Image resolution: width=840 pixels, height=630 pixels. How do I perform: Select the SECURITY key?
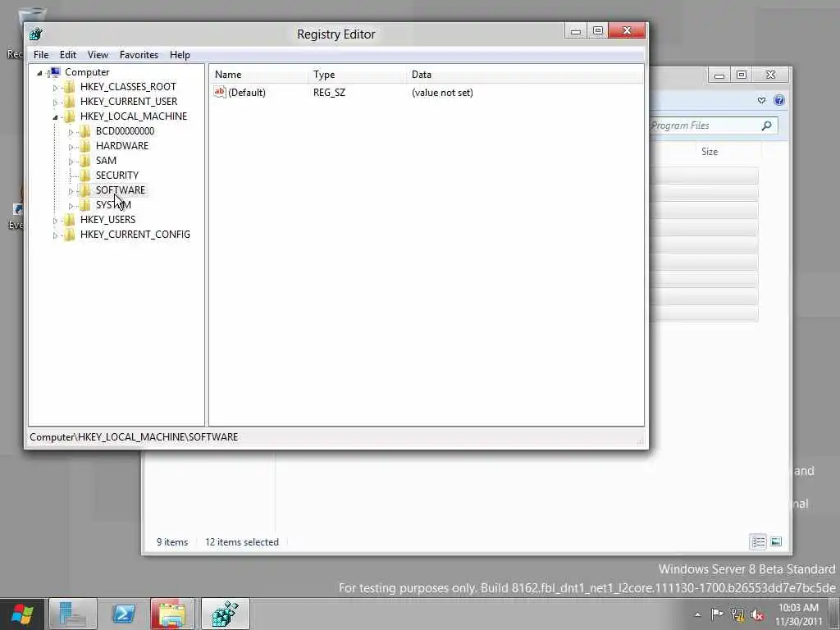(116, 176)
